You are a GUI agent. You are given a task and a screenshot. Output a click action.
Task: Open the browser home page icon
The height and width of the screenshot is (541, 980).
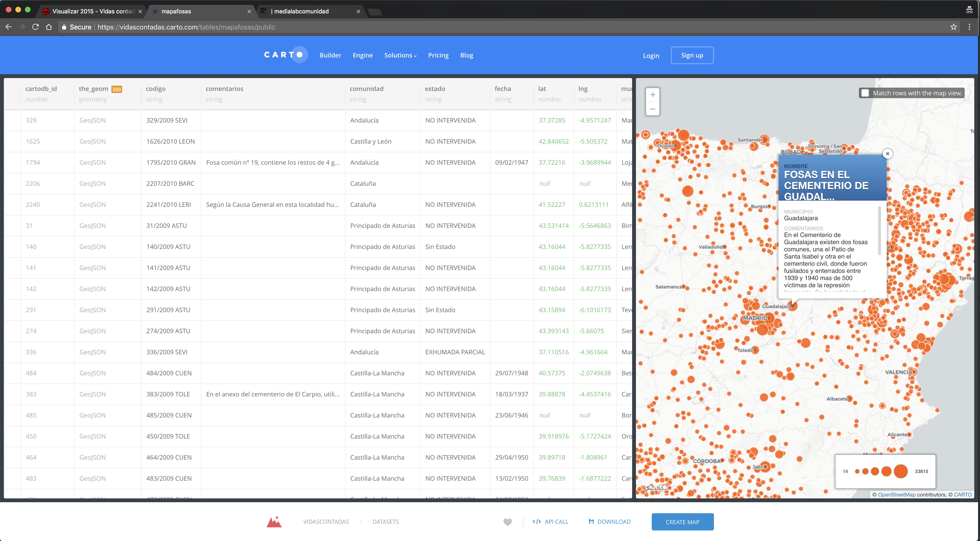tap(49, 27)
